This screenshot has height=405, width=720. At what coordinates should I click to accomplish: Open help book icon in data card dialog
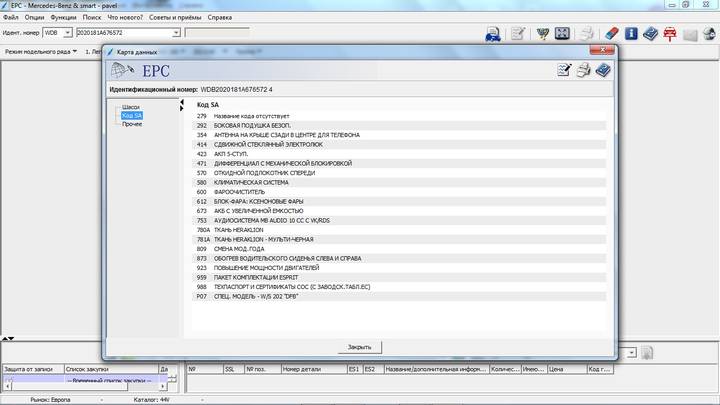click(x=603, y=70)
